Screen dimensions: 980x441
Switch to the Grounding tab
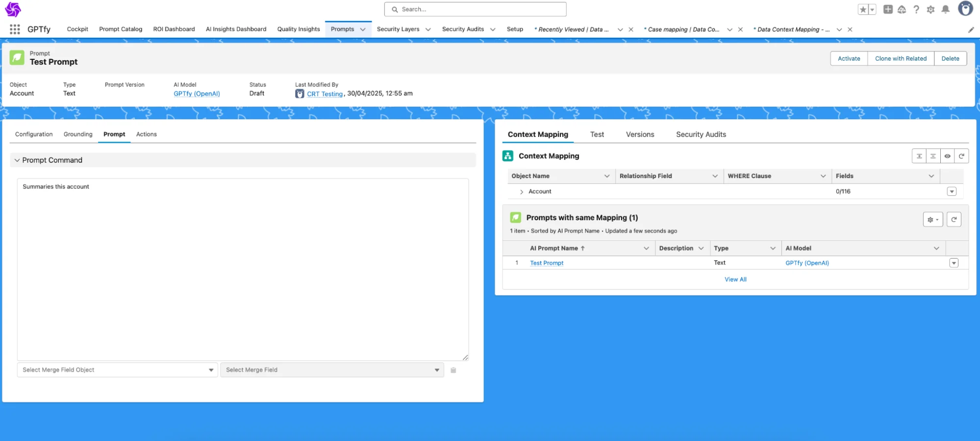pyautogui.click(x=78, y=134)
